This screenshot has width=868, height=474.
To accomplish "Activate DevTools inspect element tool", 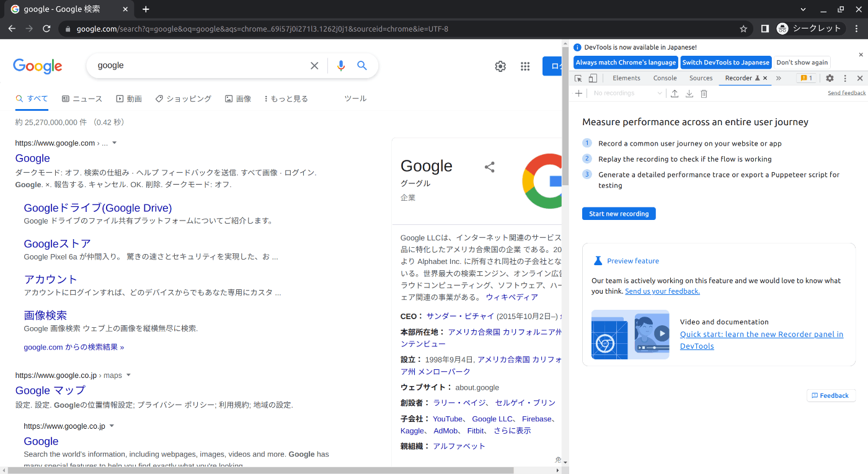I will coord(578,78).
